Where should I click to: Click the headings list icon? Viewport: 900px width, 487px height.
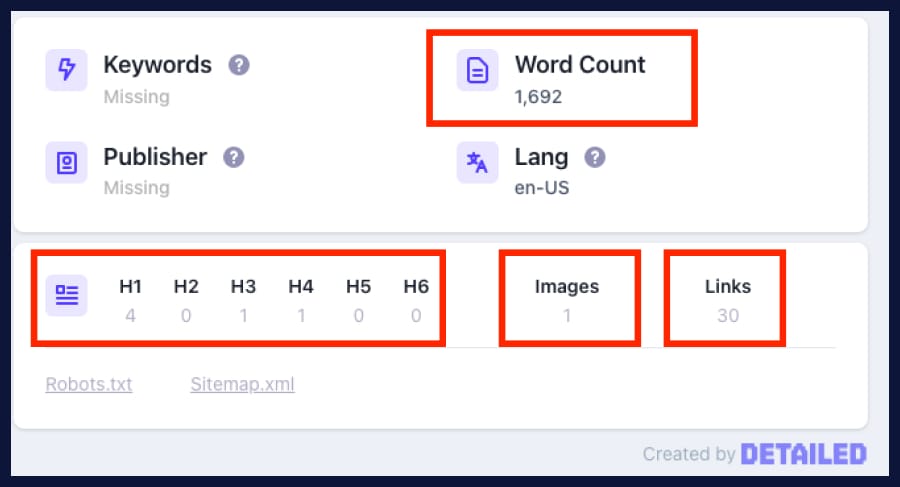(x=67, y=294)
